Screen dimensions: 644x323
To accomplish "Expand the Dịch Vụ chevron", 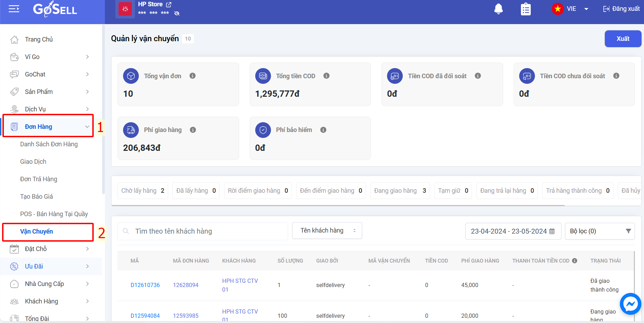I will click(87, 109).
